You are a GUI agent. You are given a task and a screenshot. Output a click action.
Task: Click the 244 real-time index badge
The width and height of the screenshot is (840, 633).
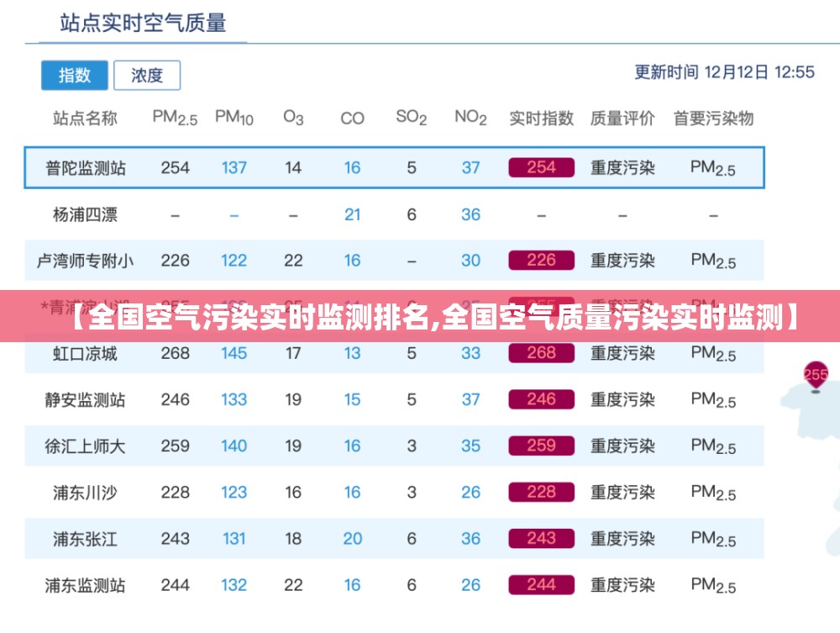[541, 585]
